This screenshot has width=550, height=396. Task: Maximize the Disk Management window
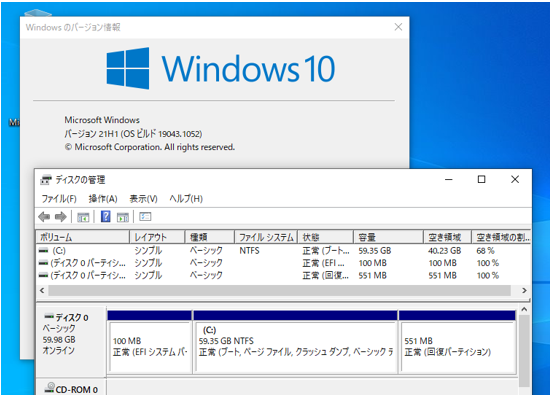pyautogui.click(x=482, y=180)
